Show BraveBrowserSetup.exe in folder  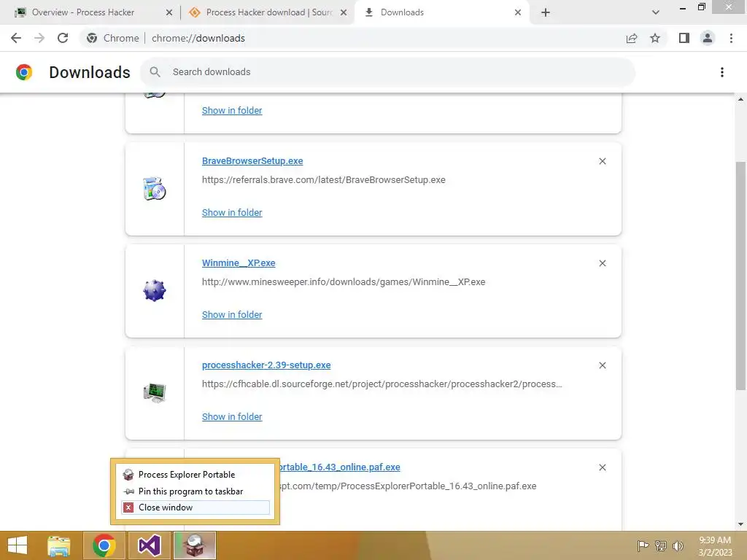(x=232, y=212)
